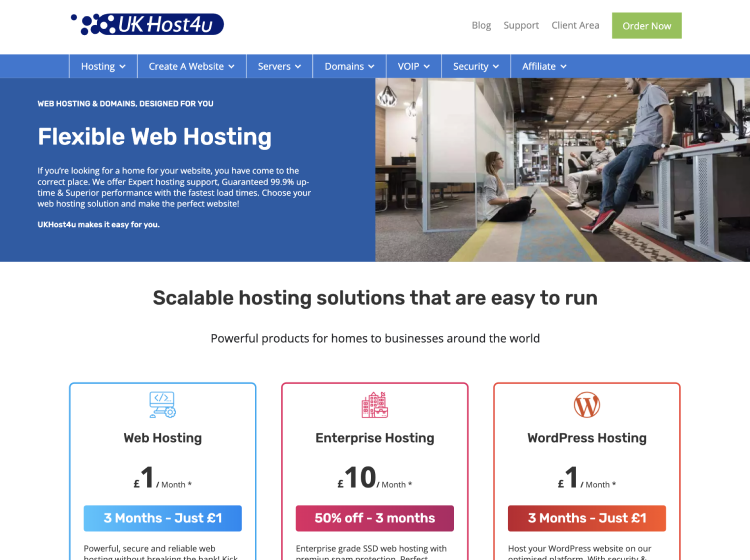The width and height of the screenshot is (750, 560).
Task: Click the WordPress logo icon
Action: pos(587,404)
